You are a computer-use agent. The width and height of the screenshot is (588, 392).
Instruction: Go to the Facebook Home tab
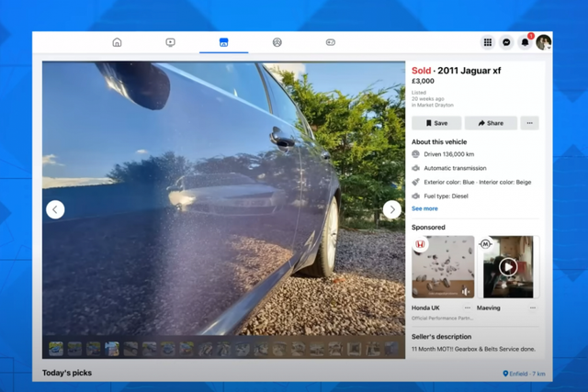tap(117, 42)
